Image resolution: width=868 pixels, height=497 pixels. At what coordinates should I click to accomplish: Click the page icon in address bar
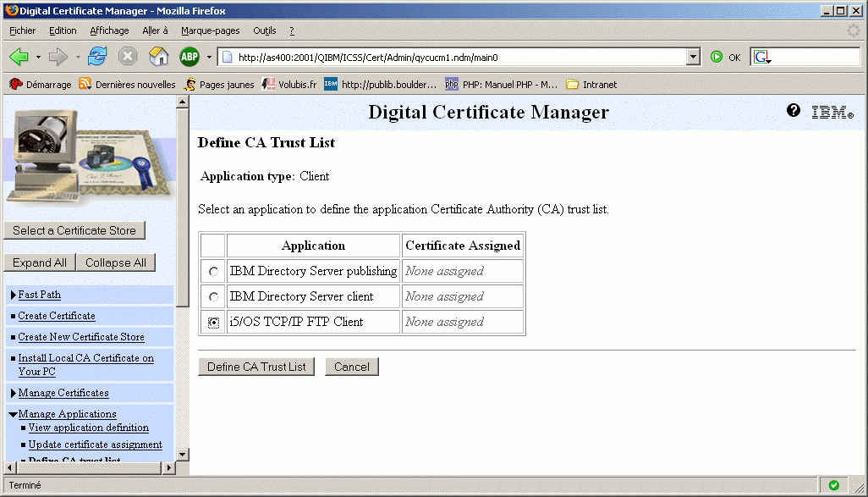227,57
